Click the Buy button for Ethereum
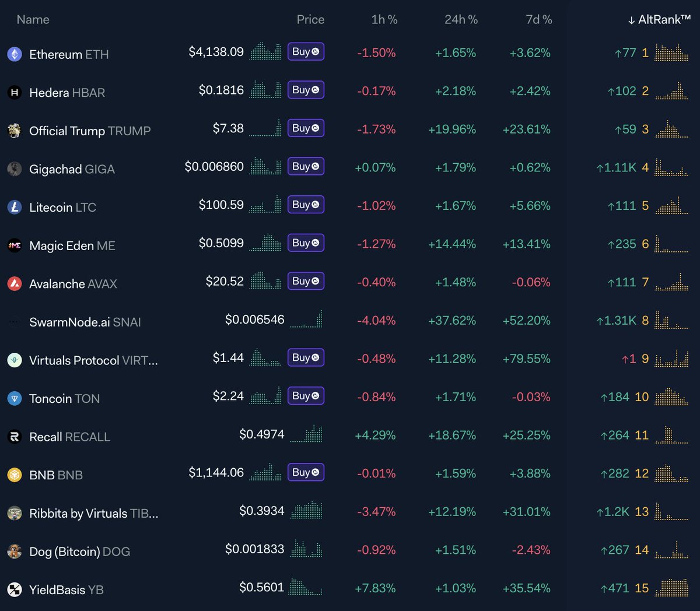This screenshot has height=611, width=700. (306, 51)
